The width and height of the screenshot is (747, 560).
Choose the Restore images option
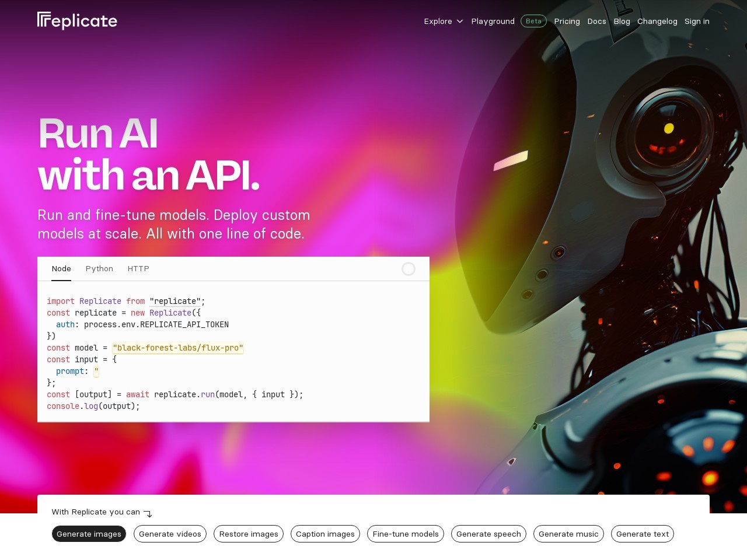click(249, 534)
